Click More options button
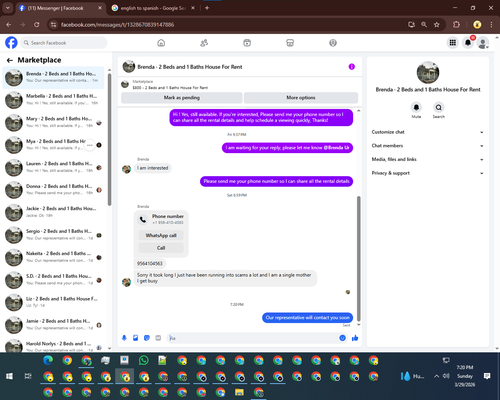 (x=301, y=98)
